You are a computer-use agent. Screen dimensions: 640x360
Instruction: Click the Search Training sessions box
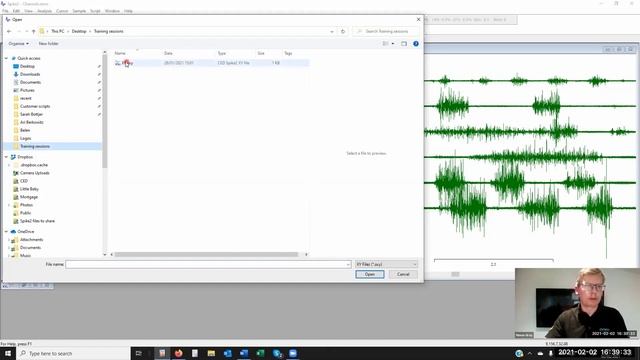click(386, 31)
